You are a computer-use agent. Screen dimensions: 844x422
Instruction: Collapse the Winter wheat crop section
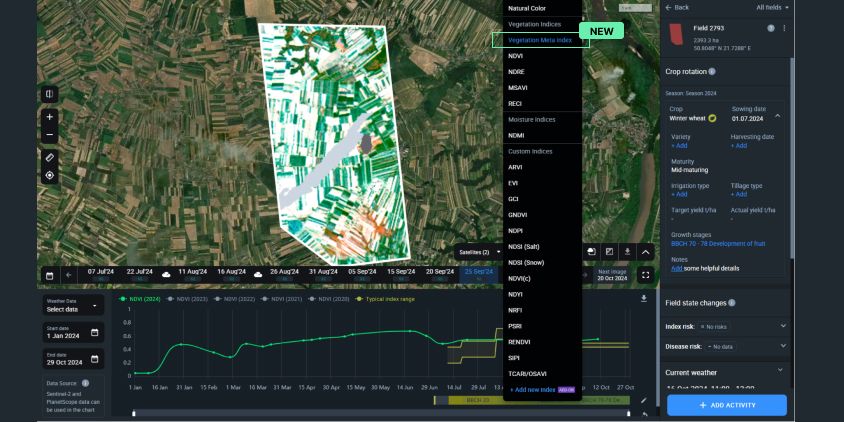coord(778,116)
